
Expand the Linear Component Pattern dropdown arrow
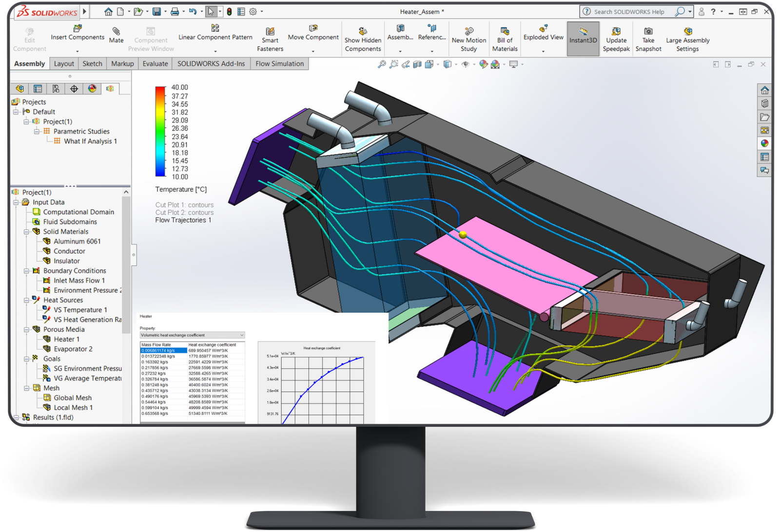coord(215,51)
